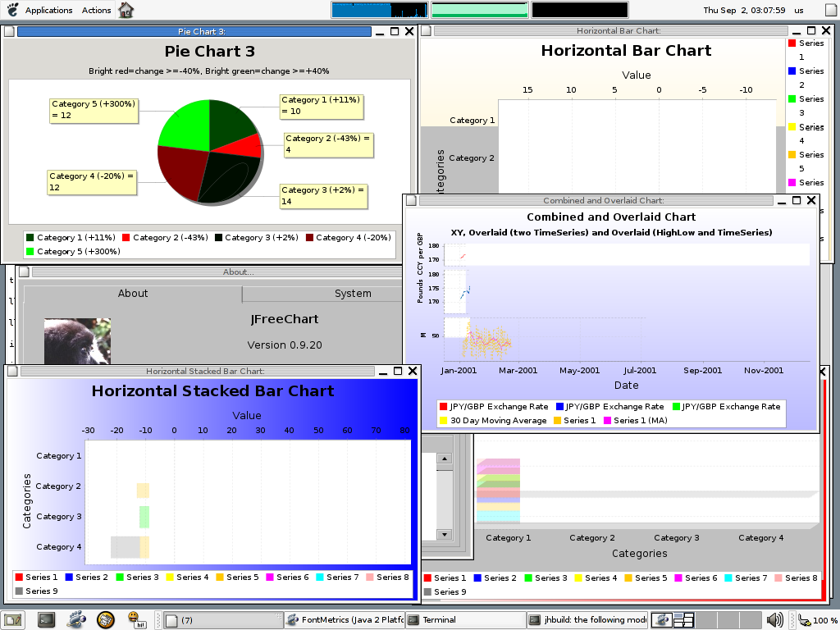Click the green memory monitor graph in top panel
Image resolution: width=840 pixels, height=630 pixels.
[x=480, y=10]
